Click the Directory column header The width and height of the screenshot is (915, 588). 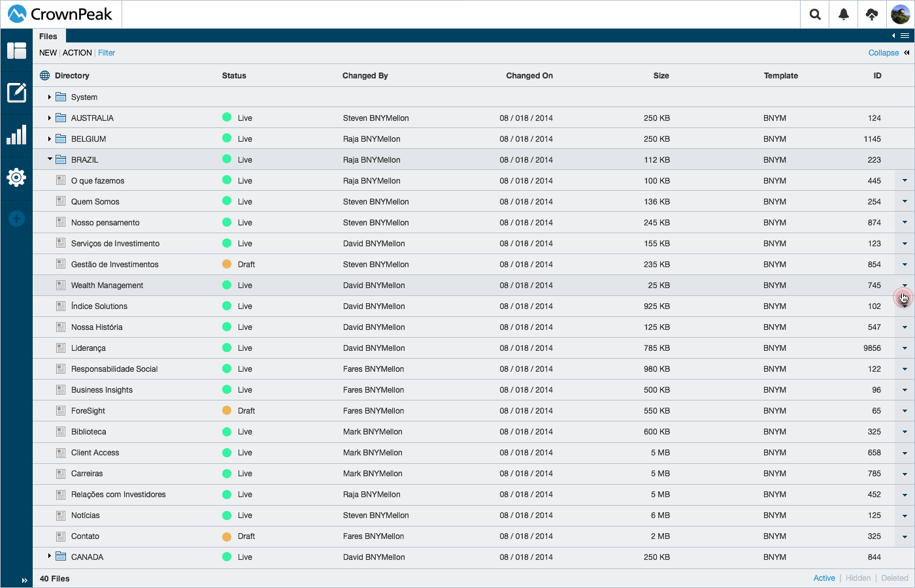[72, 76]
